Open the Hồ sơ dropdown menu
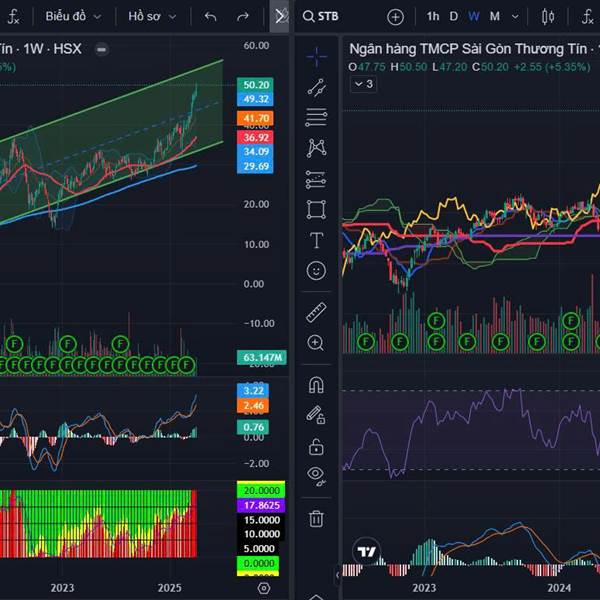This screenshot has height=600, width=600. [152, 16]
